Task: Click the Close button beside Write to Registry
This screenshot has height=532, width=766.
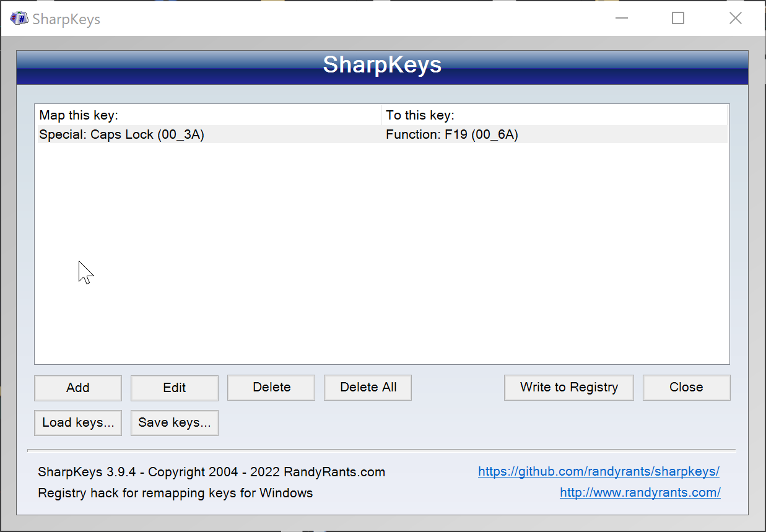Action: [686, 388]
